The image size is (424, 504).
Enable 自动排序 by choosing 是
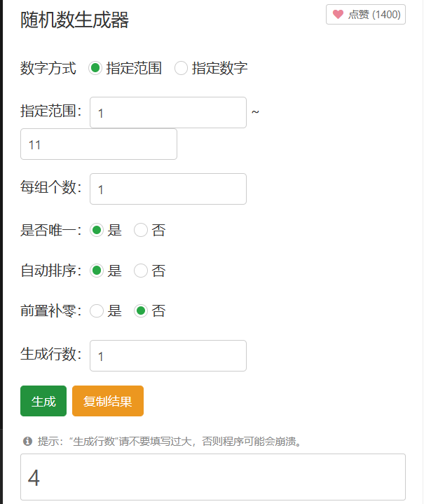coord(97,271)
